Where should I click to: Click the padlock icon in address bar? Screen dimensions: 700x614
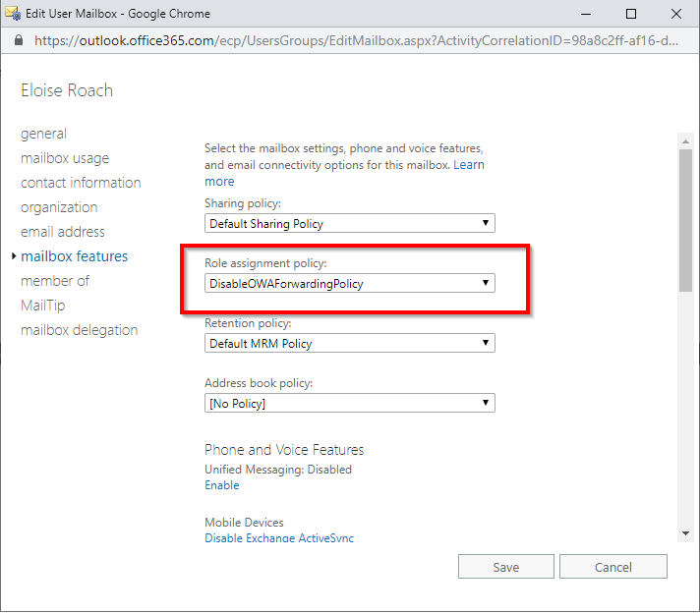point(19,41)
